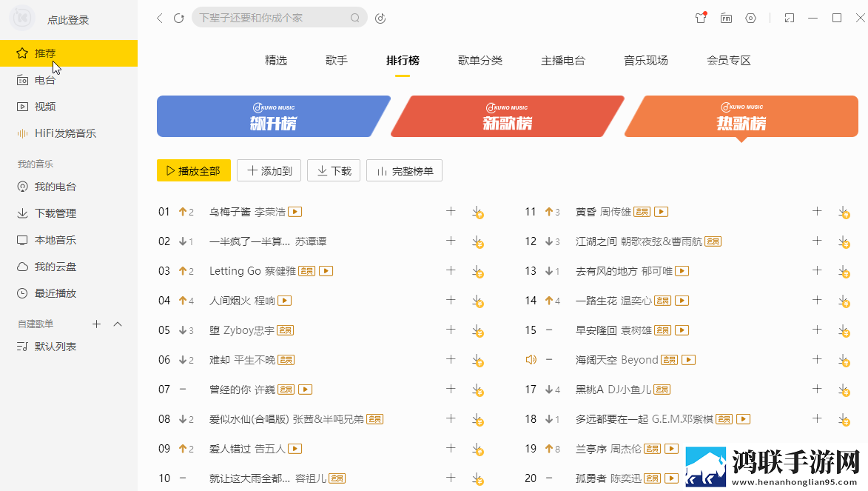Click song title 兰亭序
This screenshot has height=491, width=868.
591,449
